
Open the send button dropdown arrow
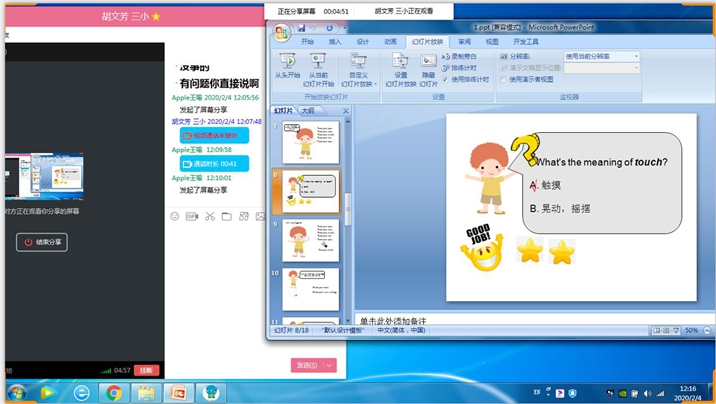[x=329, y=365]
